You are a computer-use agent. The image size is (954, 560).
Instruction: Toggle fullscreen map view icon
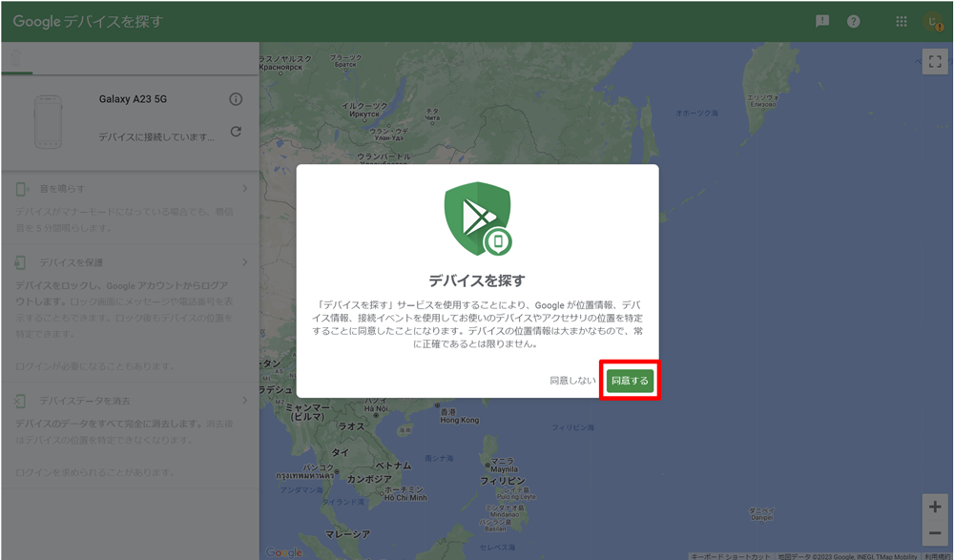tap(935, 61)
